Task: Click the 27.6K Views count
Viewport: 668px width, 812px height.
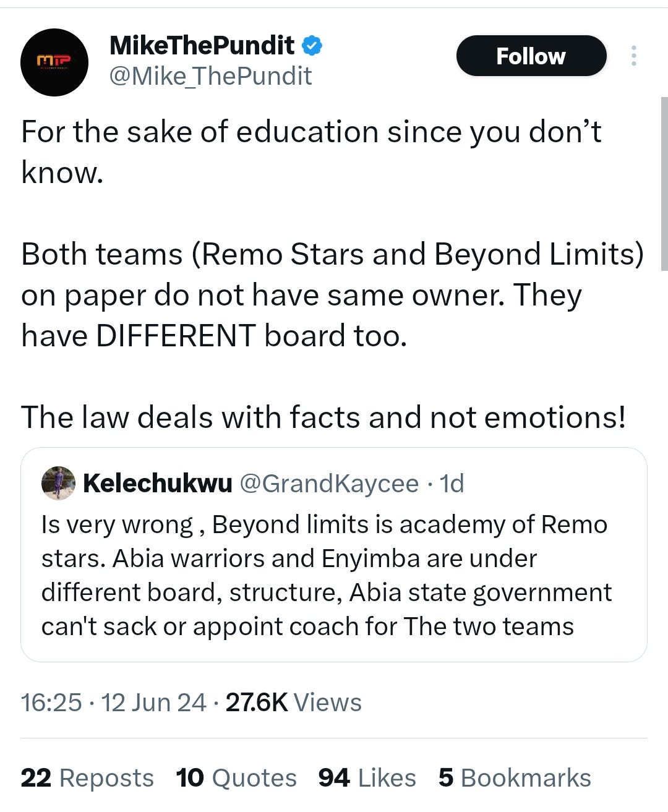Action: [294, 703]
